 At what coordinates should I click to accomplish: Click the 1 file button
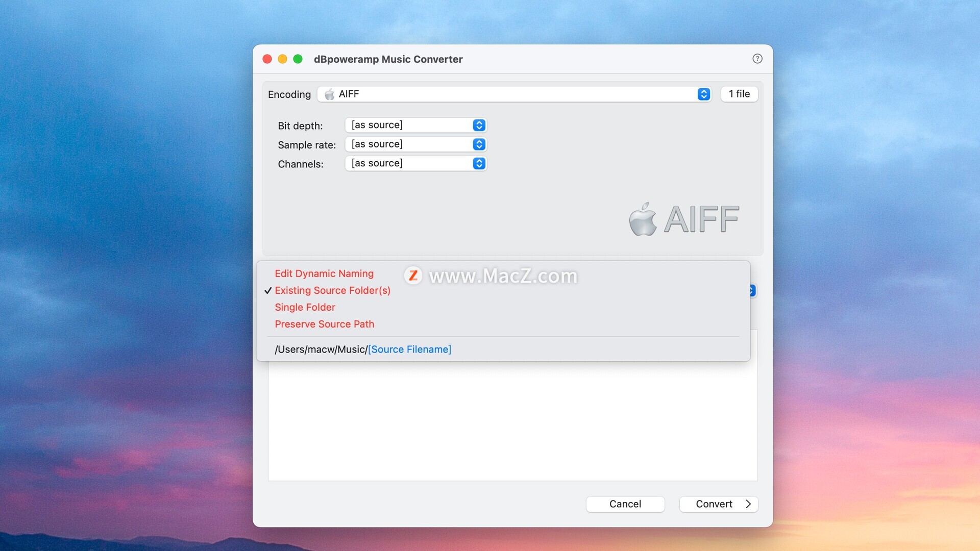[x=739, y=94]
